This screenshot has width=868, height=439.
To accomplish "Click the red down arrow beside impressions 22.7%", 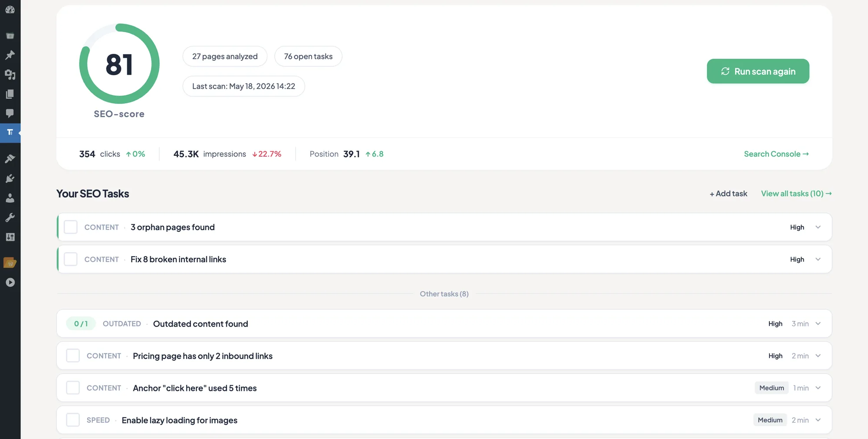I will click(254, 154).
